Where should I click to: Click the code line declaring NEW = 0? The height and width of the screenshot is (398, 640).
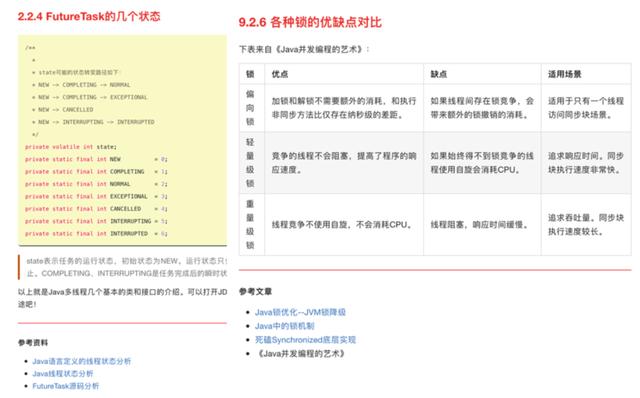[x=96, y=159]
